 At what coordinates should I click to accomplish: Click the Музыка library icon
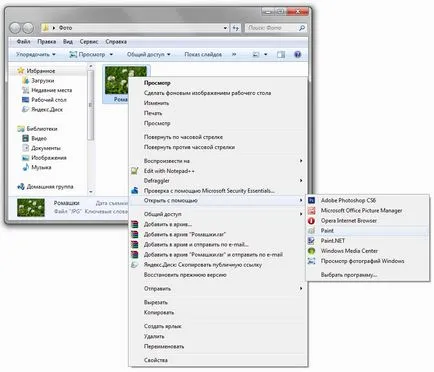(25, 167)
